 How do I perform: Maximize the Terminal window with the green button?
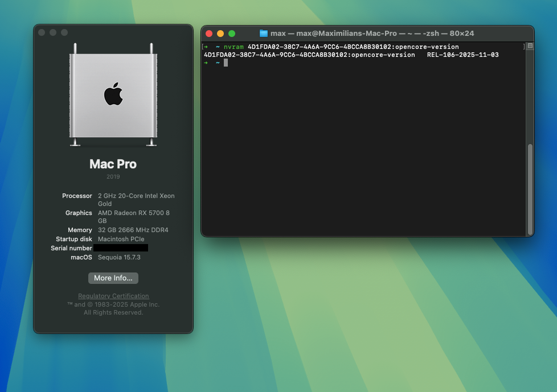[x=232, y=34]
